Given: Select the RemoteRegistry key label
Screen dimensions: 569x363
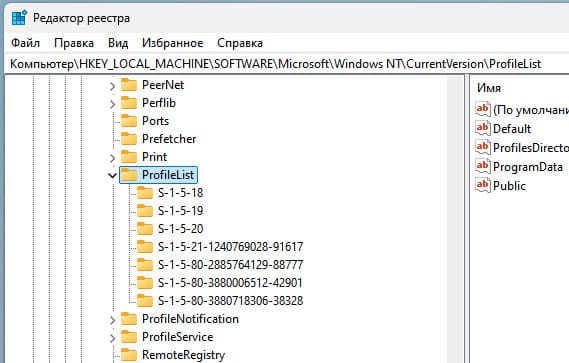Looking at the screenshot, I should 183,355.
